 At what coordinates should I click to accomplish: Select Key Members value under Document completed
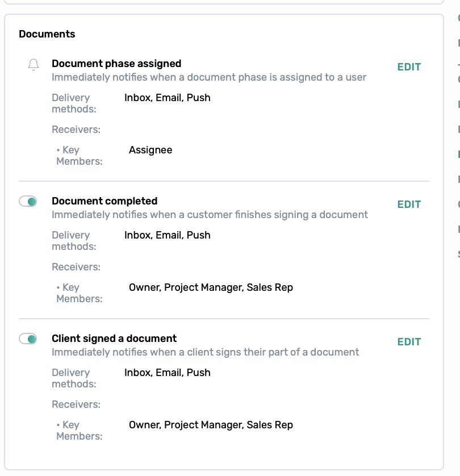click(x=211, y=287)
